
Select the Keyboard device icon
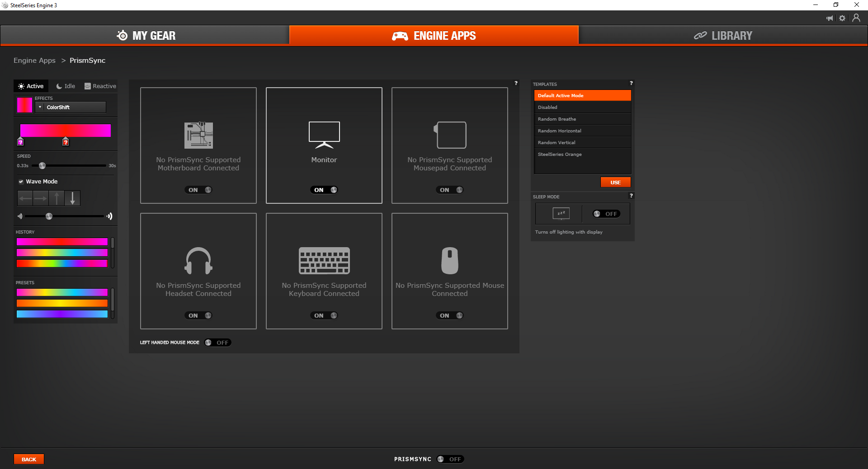click(x=324, y=261)
